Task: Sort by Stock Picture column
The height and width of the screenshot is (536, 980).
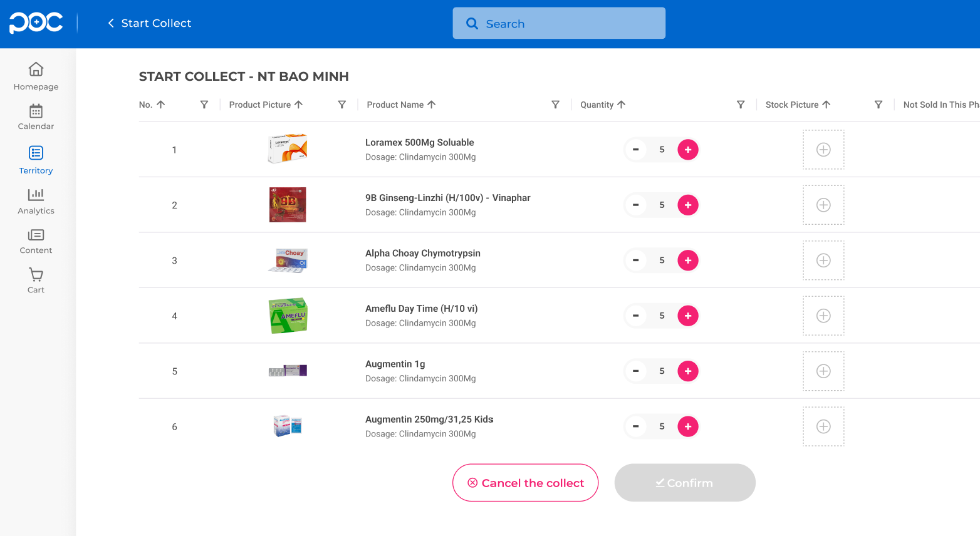Action: [826, 105]
